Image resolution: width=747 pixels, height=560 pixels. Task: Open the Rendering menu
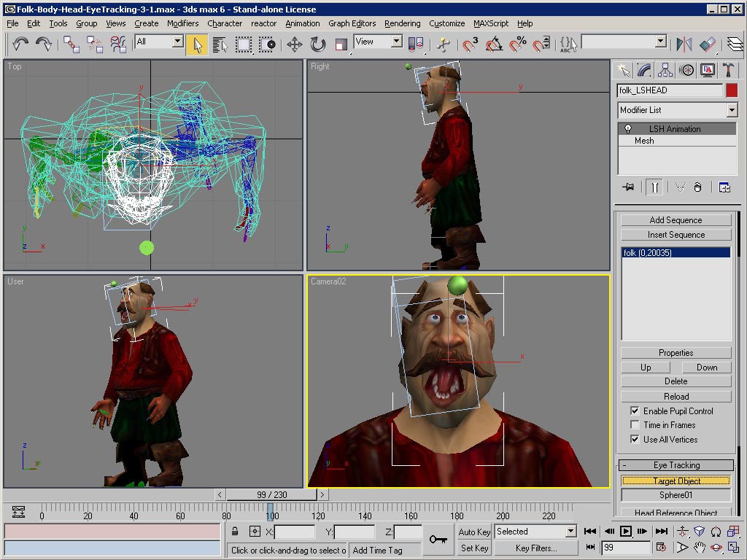pos(402,23)
